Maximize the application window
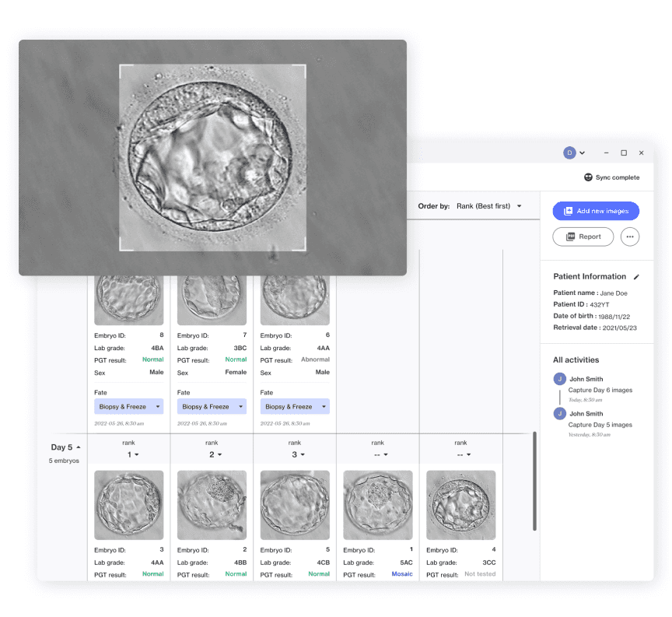Image resolution: width=672 pixels, height=617 pixels. 624,152
